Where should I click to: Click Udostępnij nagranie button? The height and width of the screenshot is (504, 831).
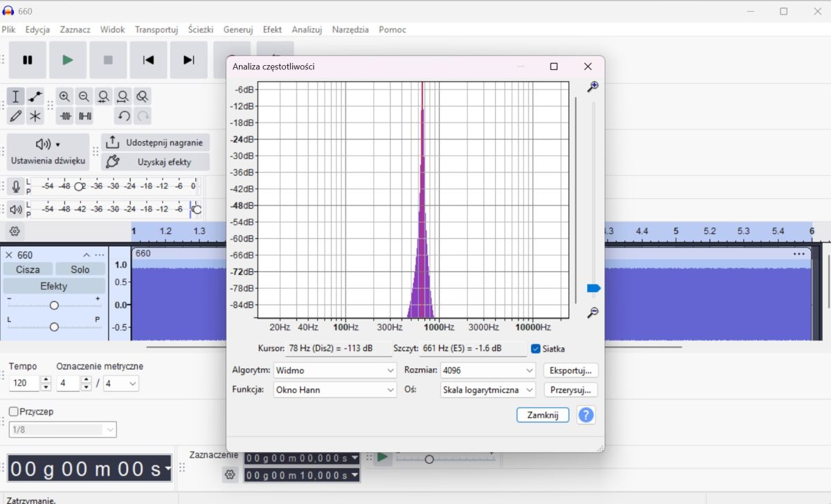155,143
